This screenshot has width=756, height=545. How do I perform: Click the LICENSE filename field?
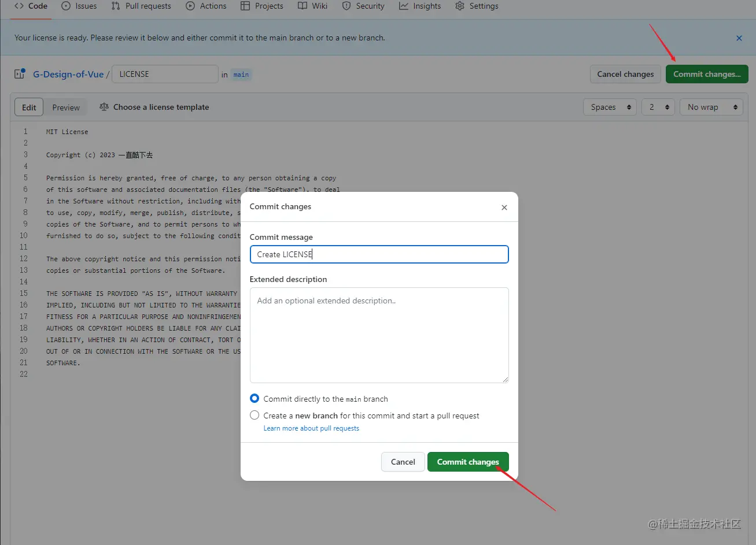165,74
